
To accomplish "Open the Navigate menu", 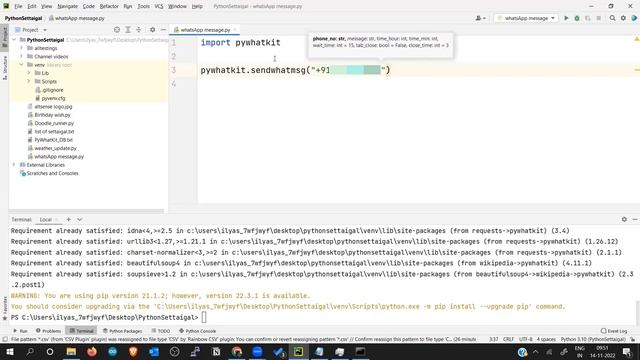I will tap(67, 6).
